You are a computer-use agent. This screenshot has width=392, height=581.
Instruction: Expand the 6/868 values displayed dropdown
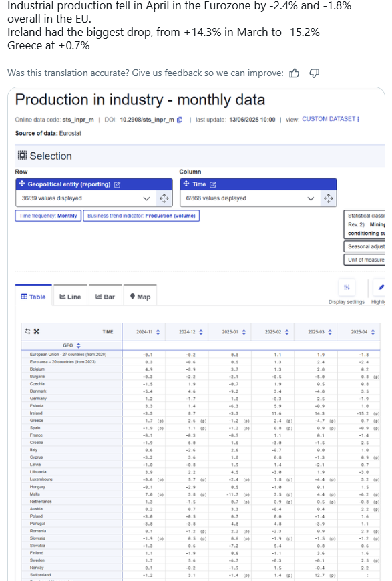250,198
